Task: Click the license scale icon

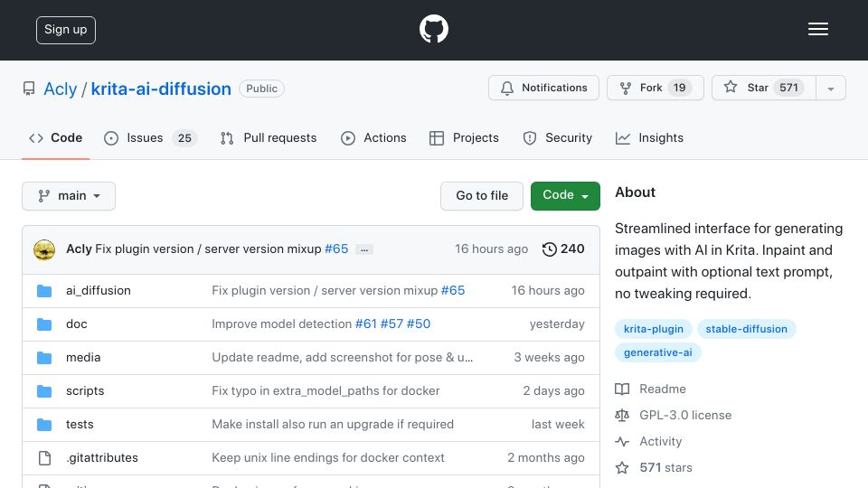Action: [x=622, y=415]
